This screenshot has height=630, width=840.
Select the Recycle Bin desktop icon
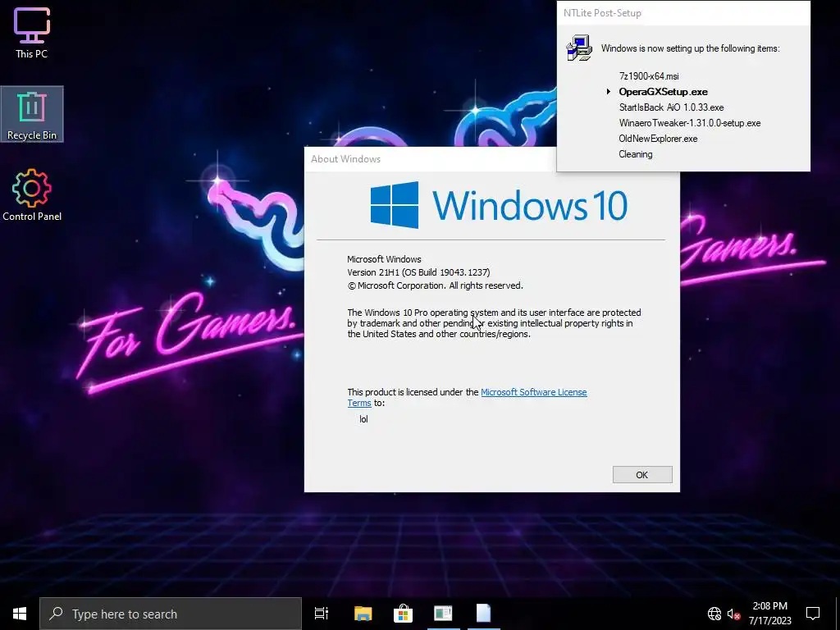click(x=32, y=114)
